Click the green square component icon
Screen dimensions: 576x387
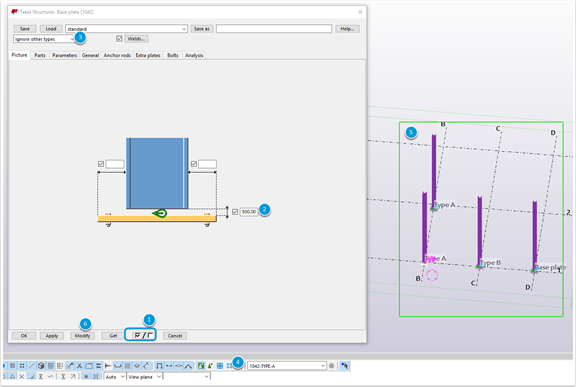pyautogui.click(x=201, y=366)
